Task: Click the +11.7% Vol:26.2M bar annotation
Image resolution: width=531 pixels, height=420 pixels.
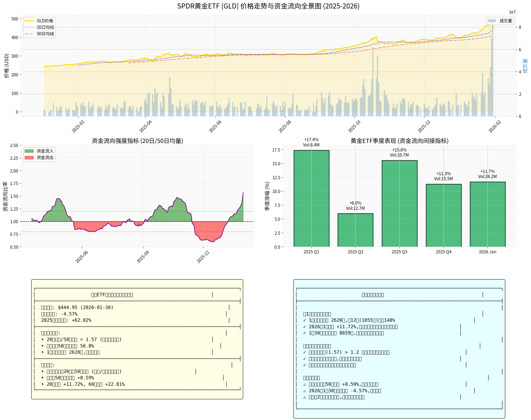Action: 487,174
